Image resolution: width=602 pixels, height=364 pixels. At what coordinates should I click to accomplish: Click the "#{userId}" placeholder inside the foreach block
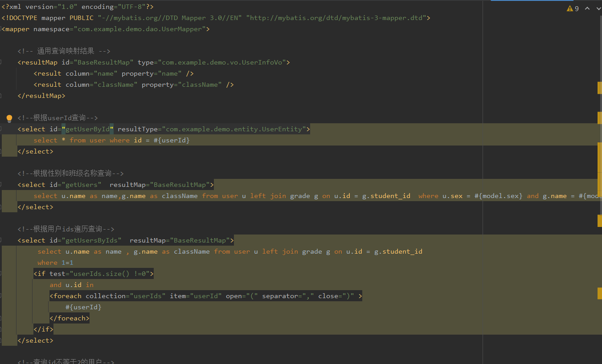point(84,307)
